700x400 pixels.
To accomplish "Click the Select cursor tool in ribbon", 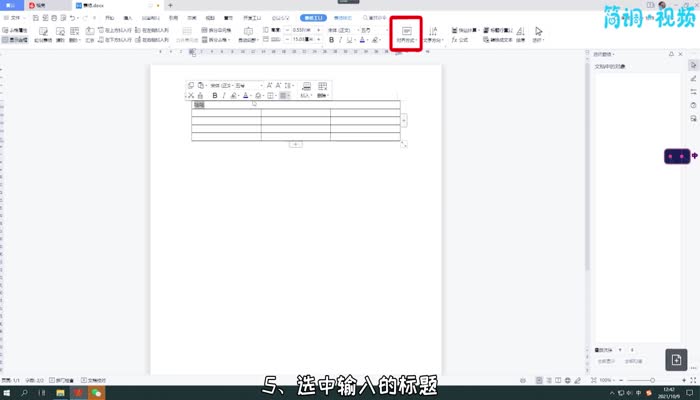I will 539,35.
